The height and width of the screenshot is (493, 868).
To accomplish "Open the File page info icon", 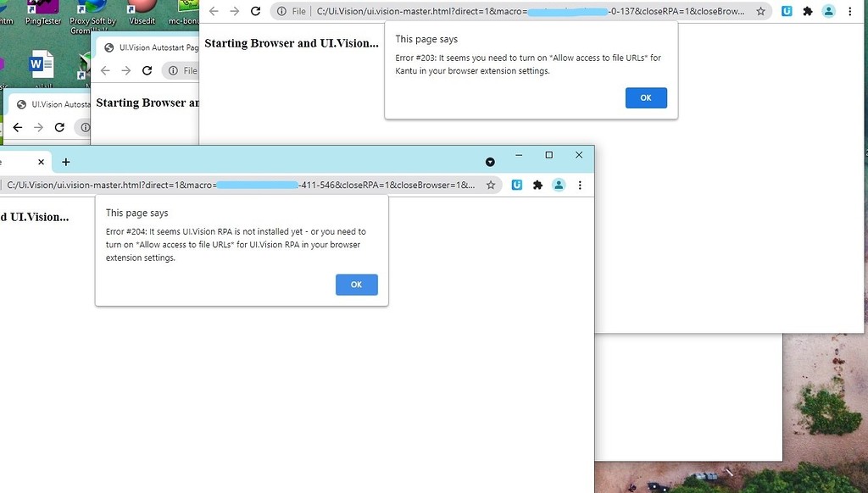I will tap(281, 12).
